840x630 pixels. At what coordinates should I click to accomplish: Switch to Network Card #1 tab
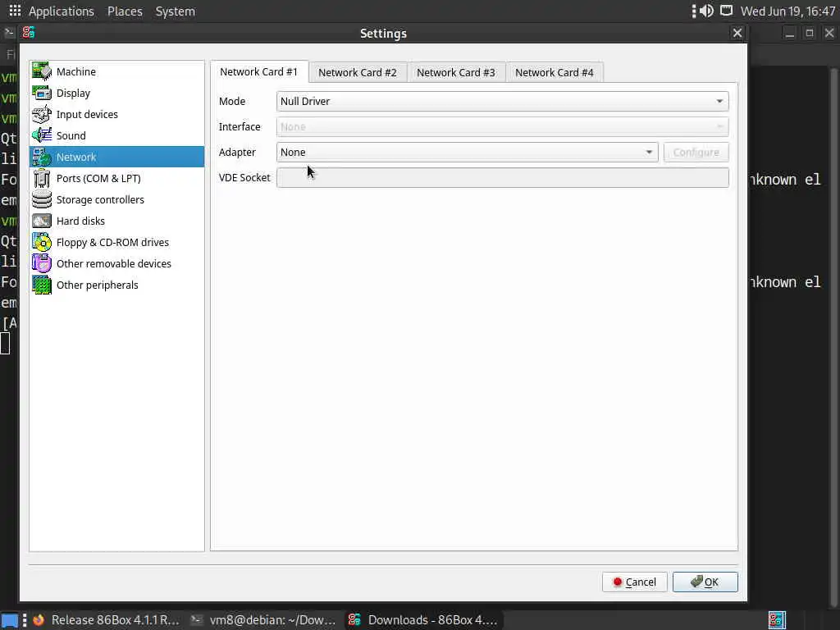click(x=258, y=72)
